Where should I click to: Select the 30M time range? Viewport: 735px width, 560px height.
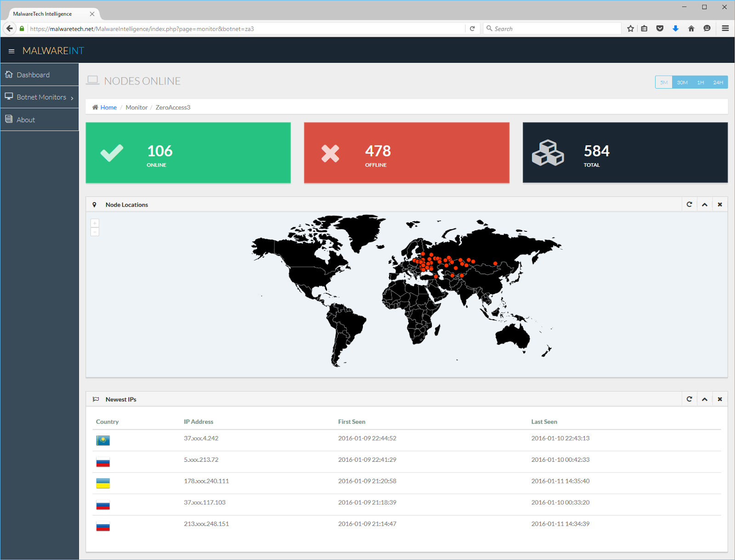[682, 82]
